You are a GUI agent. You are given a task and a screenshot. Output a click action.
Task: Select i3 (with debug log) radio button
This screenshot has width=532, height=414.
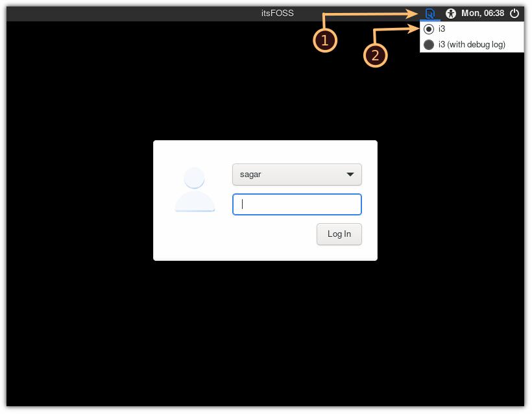click(x=429, y=45)
